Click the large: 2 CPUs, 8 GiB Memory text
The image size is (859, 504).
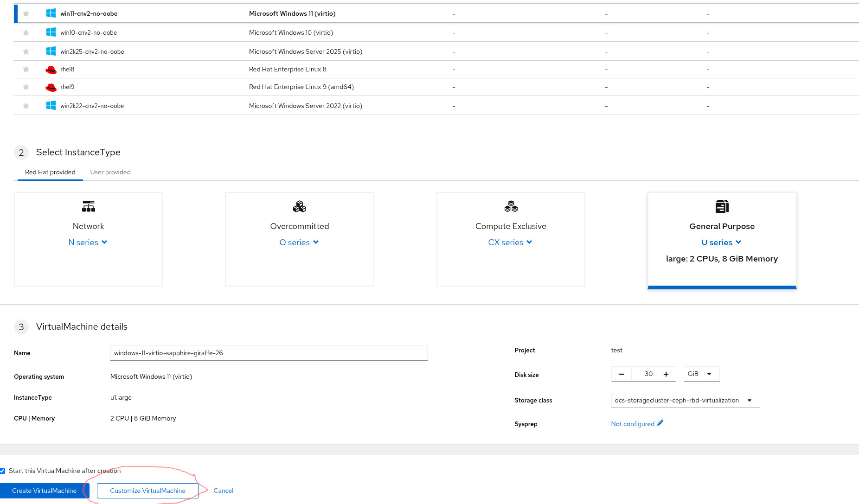pos(722,259)
